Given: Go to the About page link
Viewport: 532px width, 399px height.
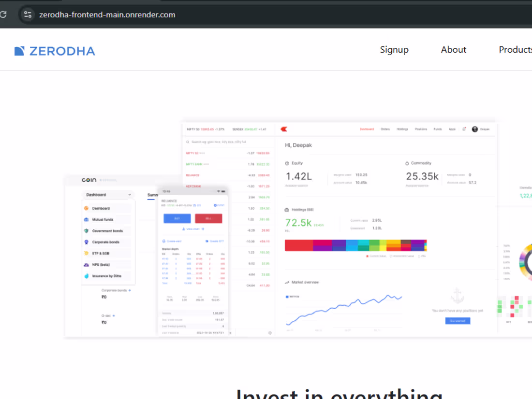Looking at the screenshot, I should [x=453, y=49].
